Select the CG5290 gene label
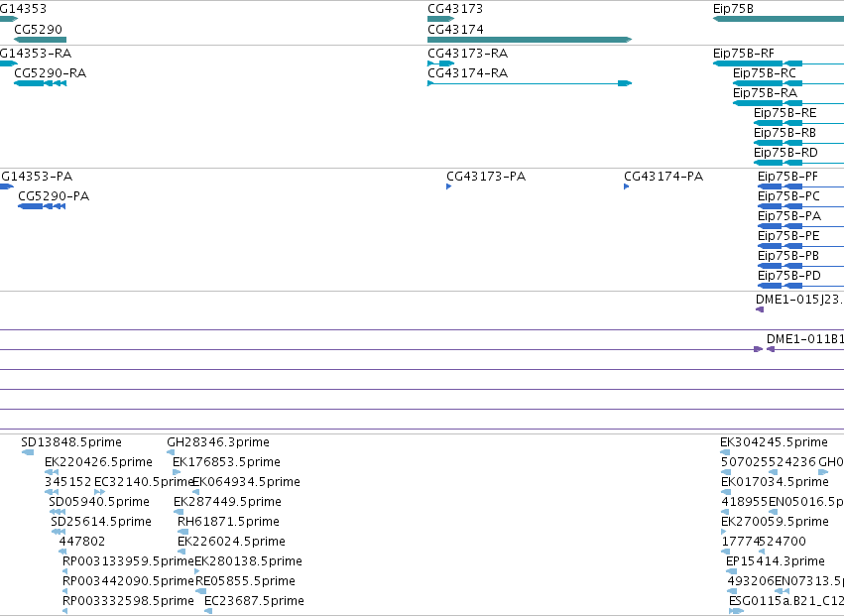Screen dimensions: 844x616 39,29
